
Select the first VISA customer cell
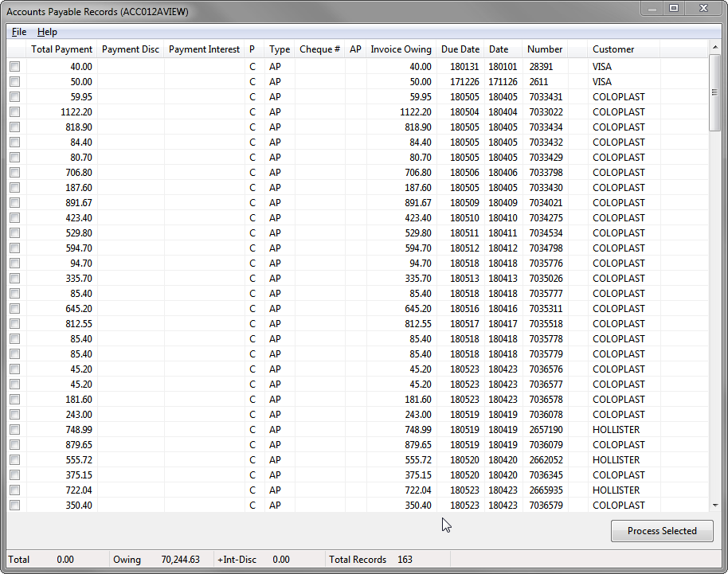coord(601,67)
